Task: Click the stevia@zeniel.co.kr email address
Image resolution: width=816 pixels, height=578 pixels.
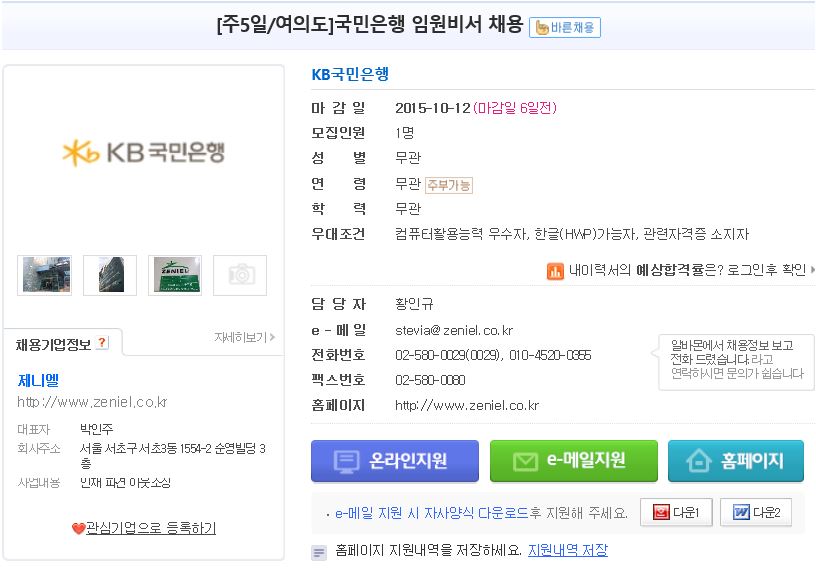Action: (x=454, y=330)
